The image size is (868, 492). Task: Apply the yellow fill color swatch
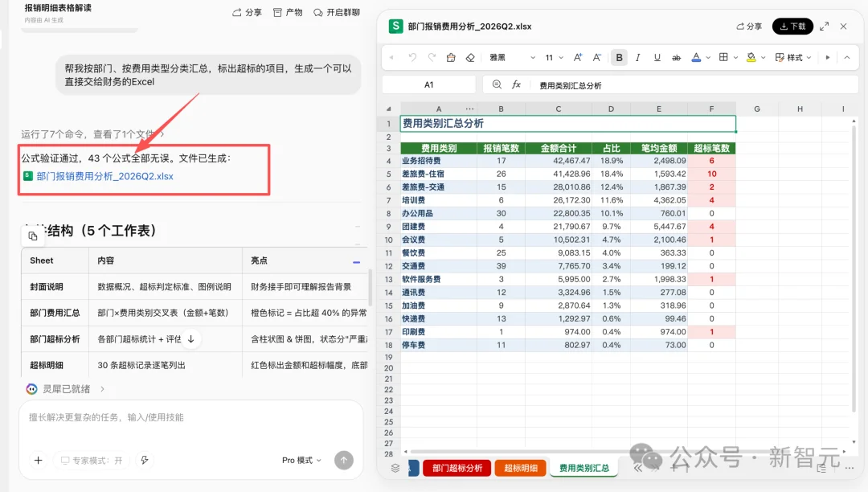[x=751, y=58]
